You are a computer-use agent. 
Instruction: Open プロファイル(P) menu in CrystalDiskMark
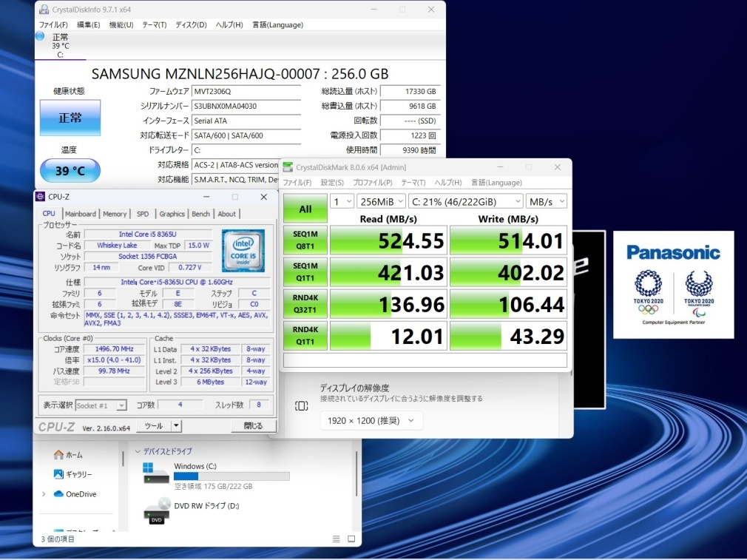click(372, 183)
